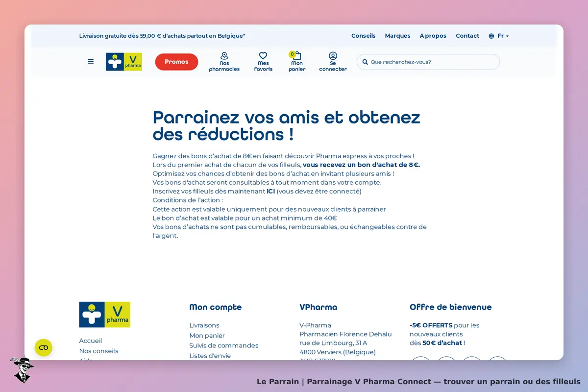Click Se connecter user icon
Screen dimensions: 588x392
333,56
